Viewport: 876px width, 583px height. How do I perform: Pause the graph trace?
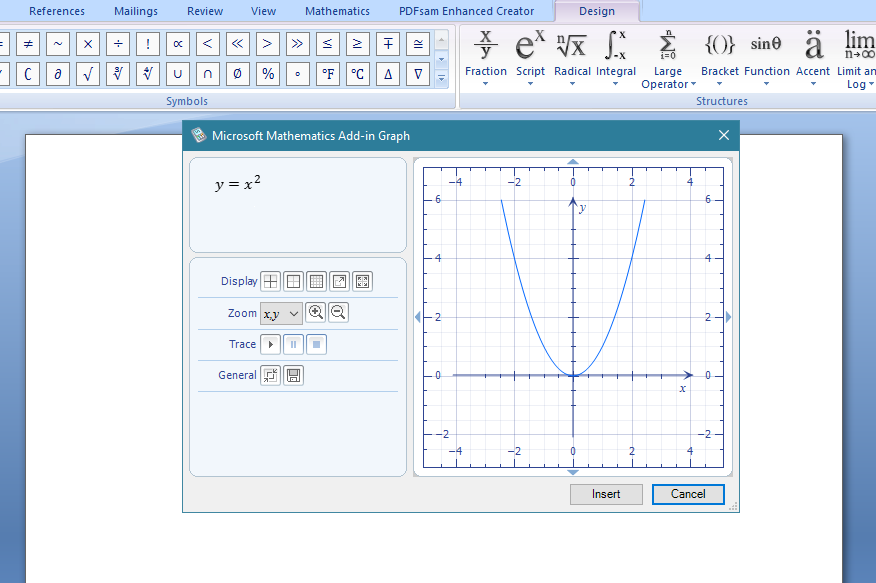click(x=293, y=345)
